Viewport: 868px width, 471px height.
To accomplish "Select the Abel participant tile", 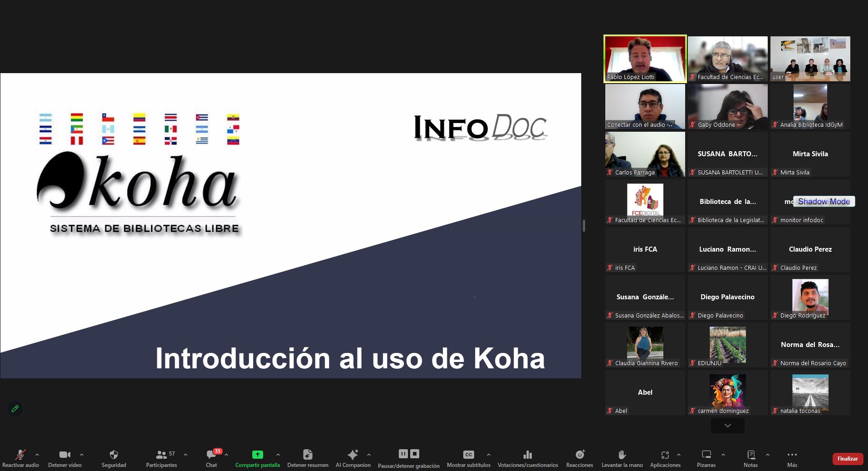I will tap(645, 393).
